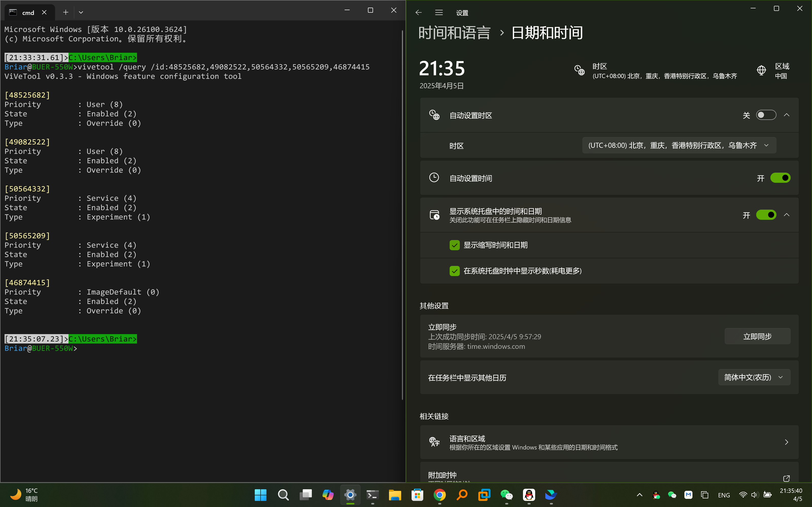Viewport: 812px width, 507px height.
Task: Turn off 自动设置时间 toggle
Action: (780, 178)
